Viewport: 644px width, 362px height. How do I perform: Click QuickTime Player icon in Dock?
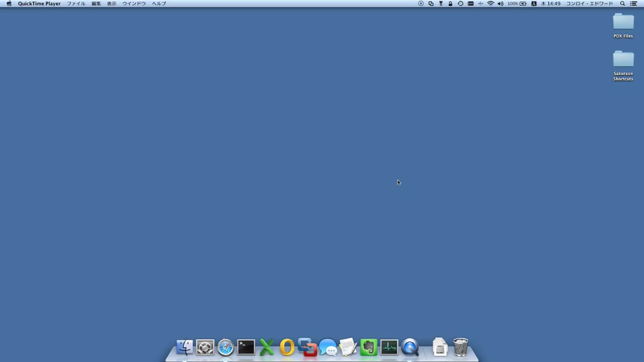(410, 347)
